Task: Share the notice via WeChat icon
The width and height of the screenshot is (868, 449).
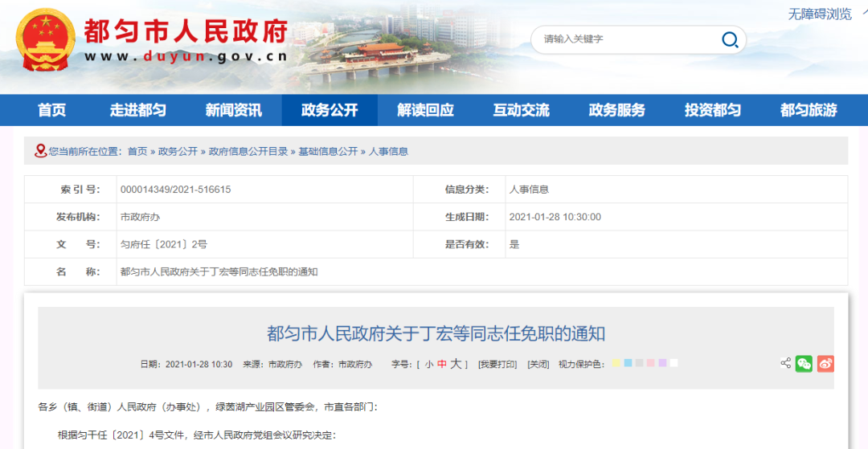Action: coord(804,363)
